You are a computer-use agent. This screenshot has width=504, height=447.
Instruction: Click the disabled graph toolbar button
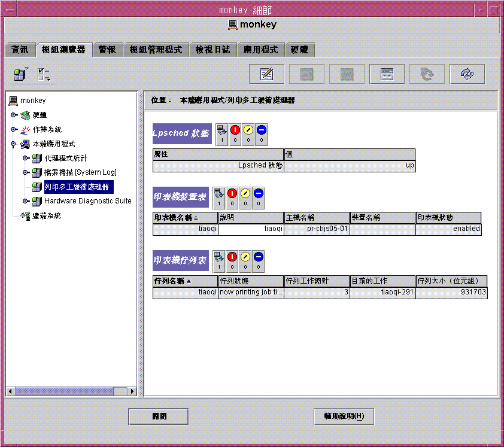pos(347,74)
